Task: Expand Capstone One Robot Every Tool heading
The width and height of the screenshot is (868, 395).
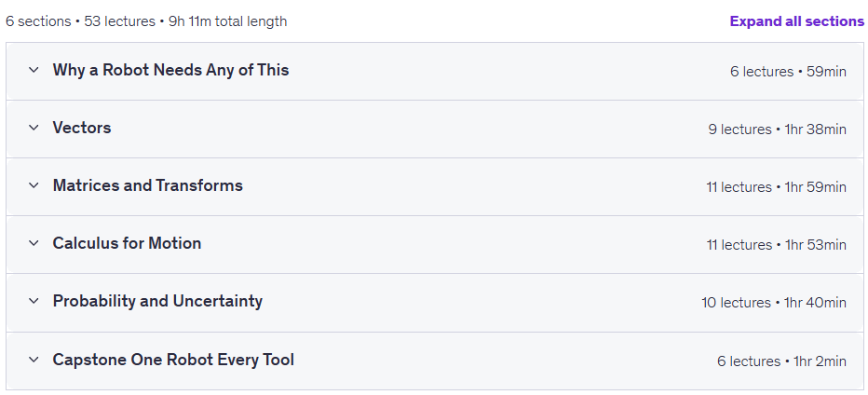Action: [x=173, y=360]
